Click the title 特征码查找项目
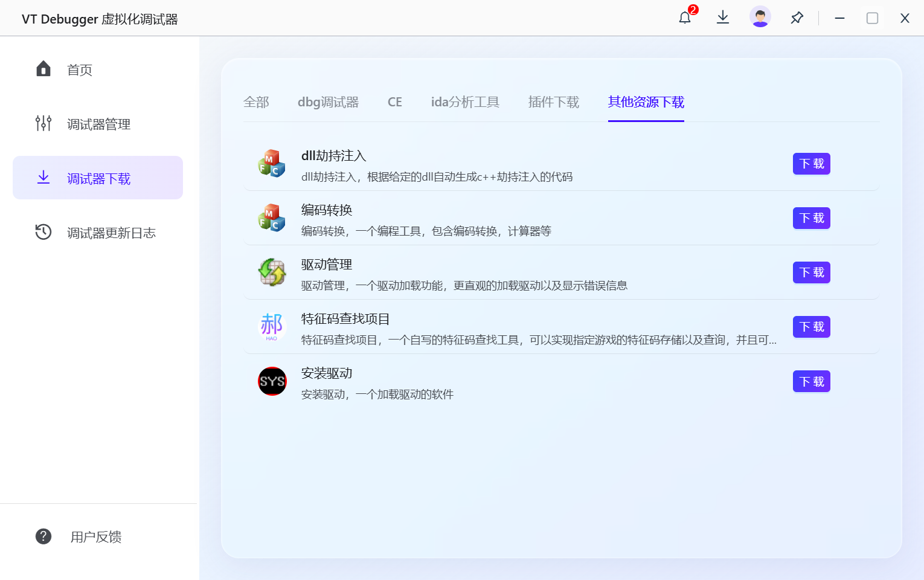924x580 pixels. pyautogui.click(x=346, y=319)
